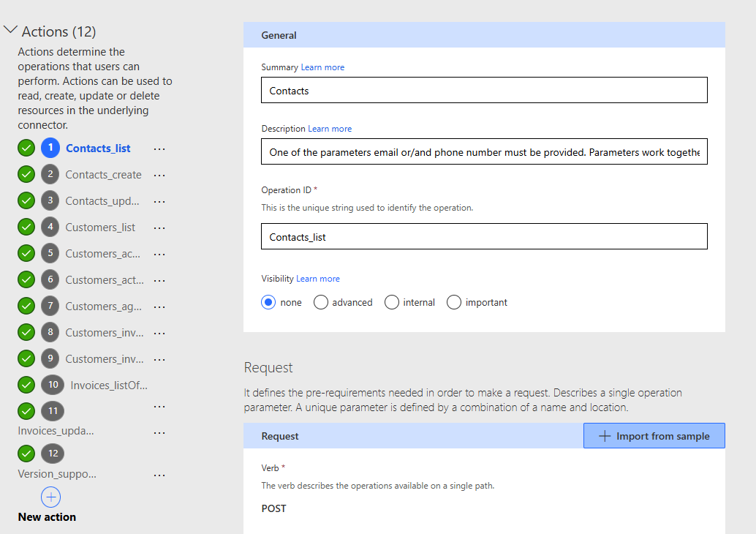Expand options for Contacts_upd action
The width and height of the screenshot is (756, 534).
click(x=159, y=200)
